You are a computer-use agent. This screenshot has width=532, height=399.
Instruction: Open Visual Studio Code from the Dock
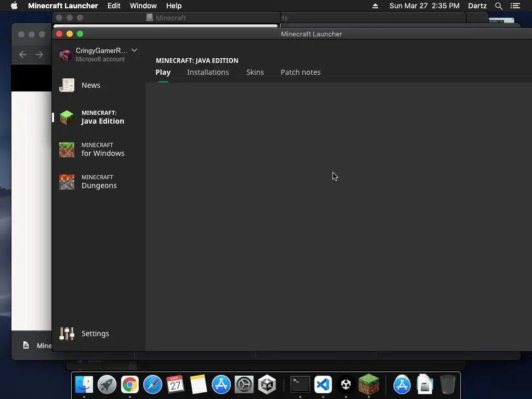point(323,384)
